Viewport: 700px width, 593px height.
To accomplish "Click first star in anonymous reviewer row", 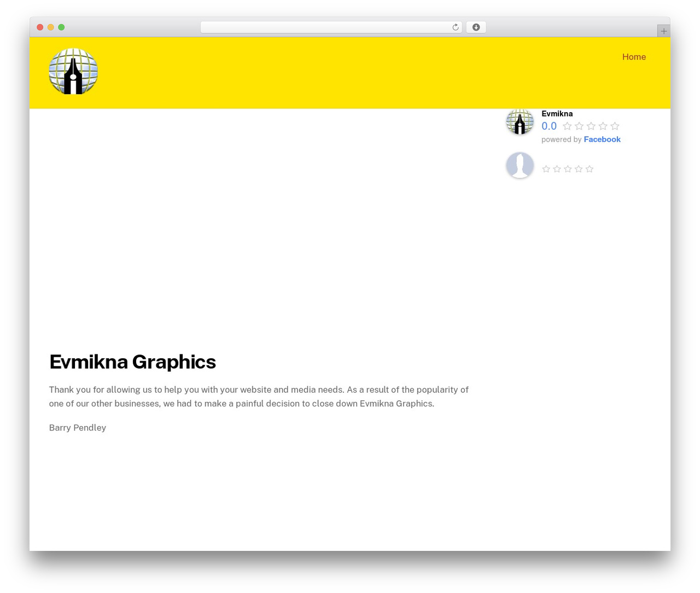I will [x=546, y=169].
